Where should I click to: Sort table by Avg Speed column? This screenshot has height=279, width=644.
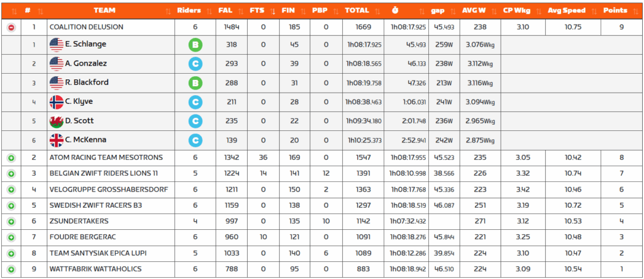click(566, 11)
